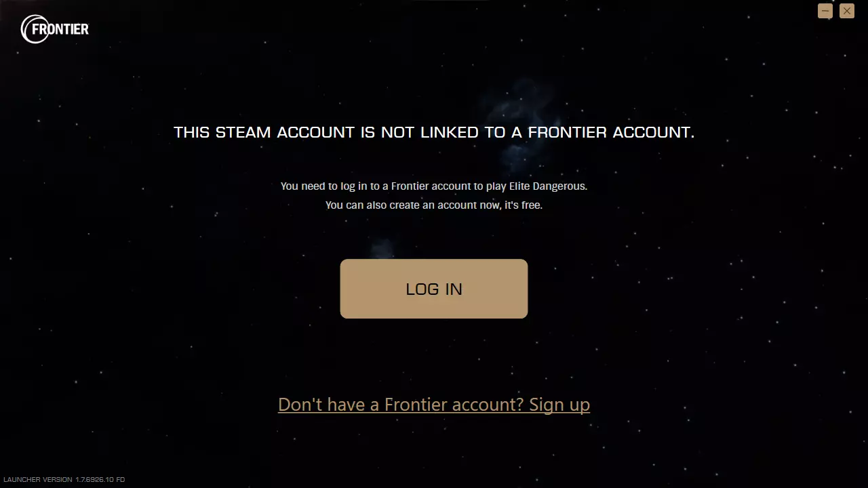The width and height of the screenshot is (868, 488).
Task: Click the 'You need to log in' message
Action: (434, 186)
